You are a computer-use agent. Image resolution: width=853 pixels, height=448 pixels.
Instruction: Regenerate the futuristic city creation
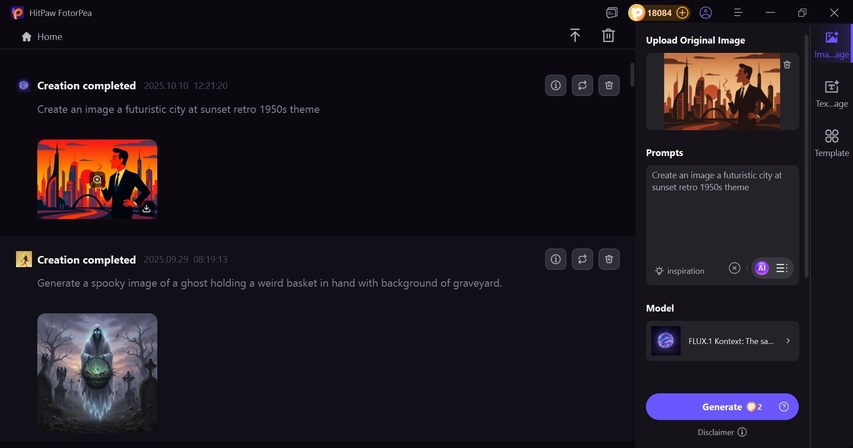[x=582, y=86]
